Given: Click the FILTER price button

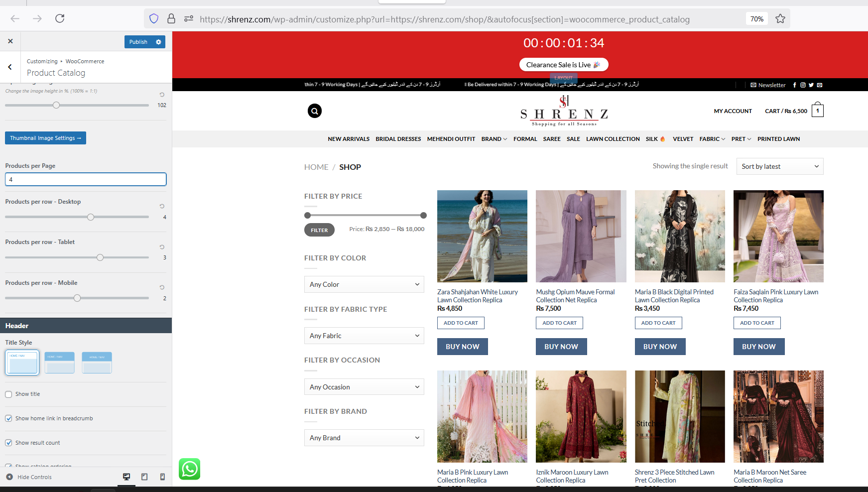Looking at the screenshot, I should [319, 230].
